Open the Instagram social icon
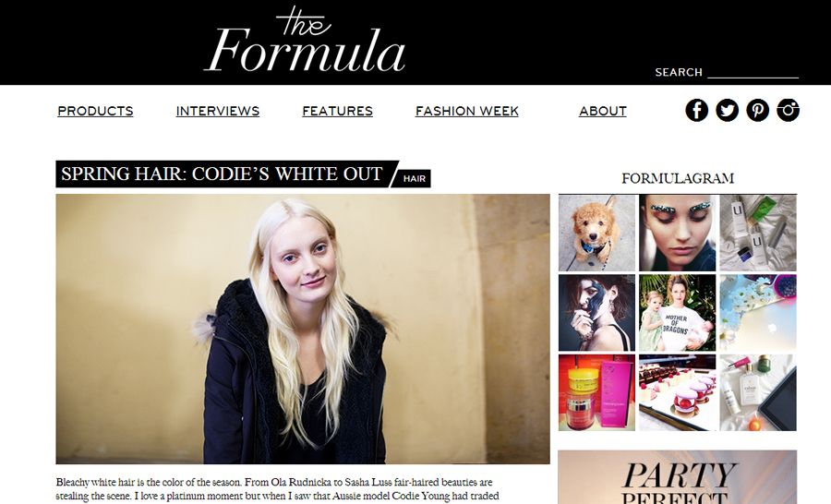831x504 pixels. 789,110
